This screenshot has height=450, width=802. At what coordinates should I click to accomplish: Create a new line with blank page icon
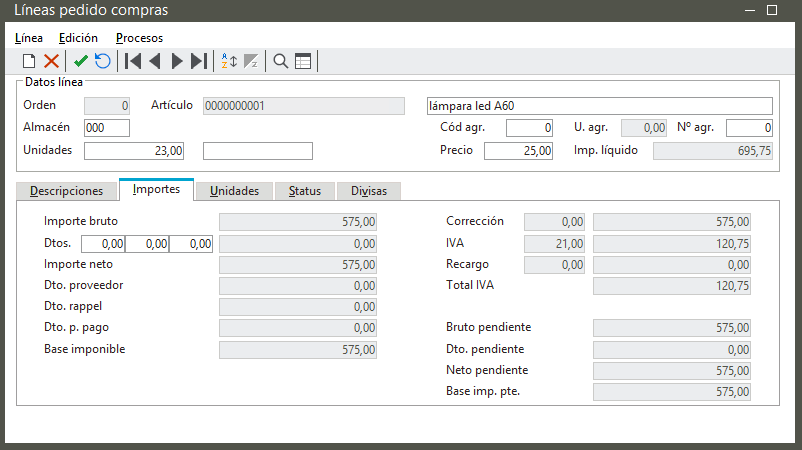point(29,61)
